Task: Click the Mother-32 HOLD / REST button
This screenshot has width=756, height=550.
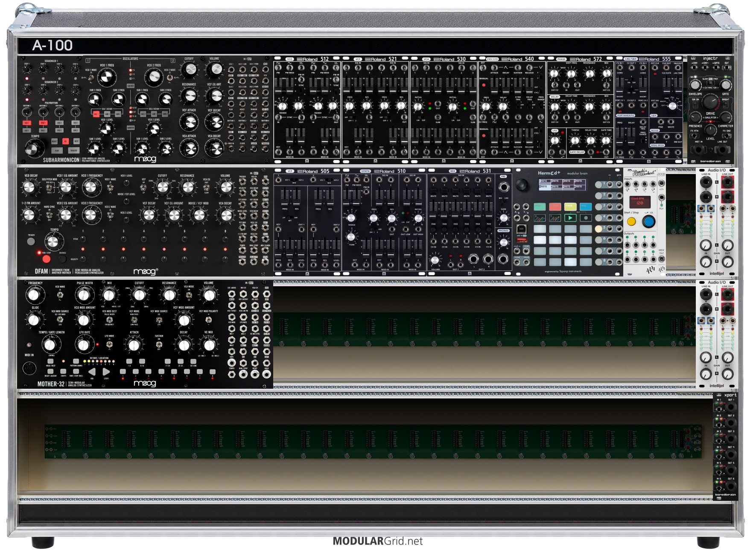Action: point(50,361)
